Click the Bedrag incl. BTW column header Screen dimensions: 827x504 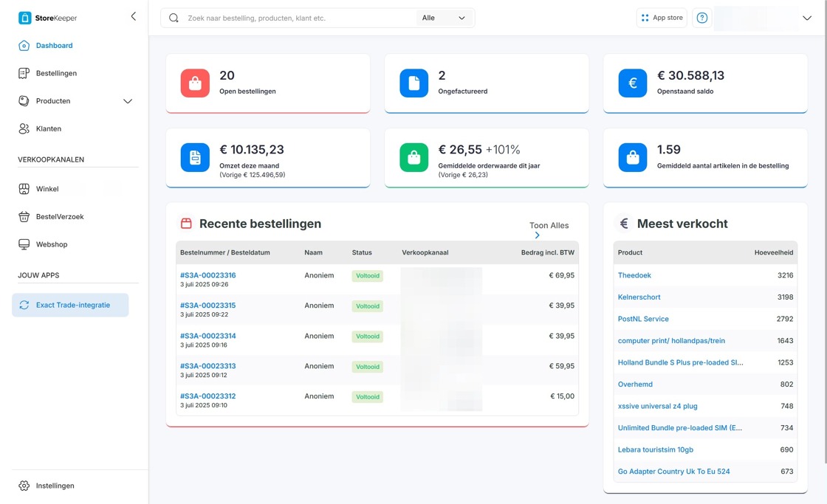[547, 252]
